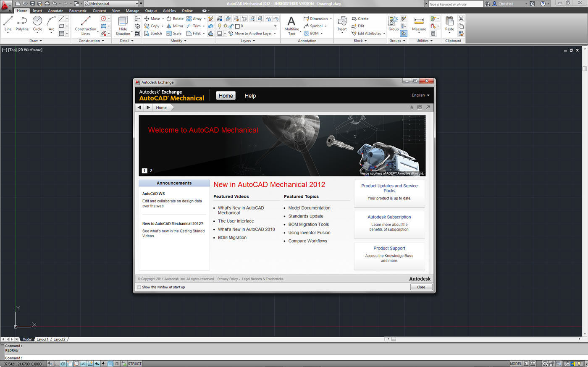The width and height of the screenshot is (588, 367).
Task: Select the Line drawing tool
Action: 8,24
